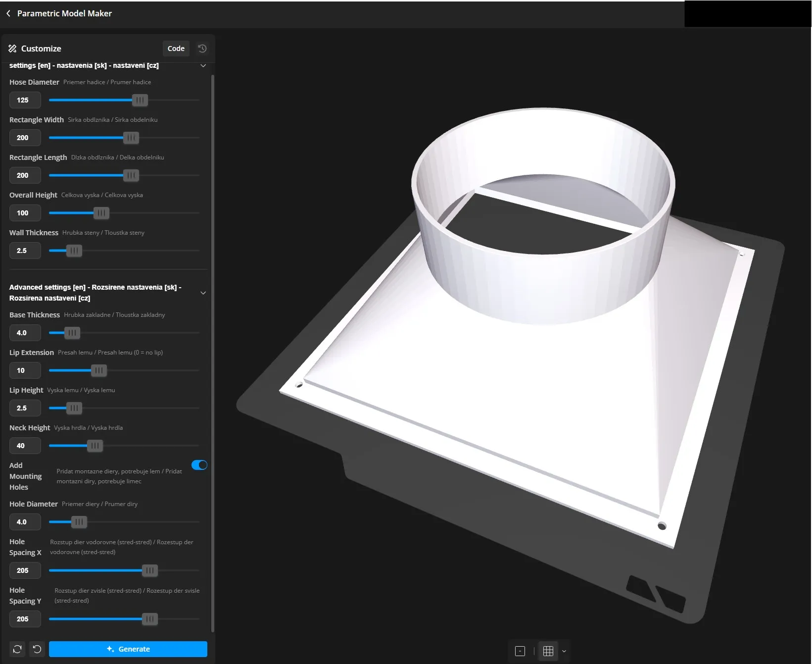Viewport: 812px width, 664px height.
Task: Toggle the grid display icon below viewport
Action: (548, 651)
